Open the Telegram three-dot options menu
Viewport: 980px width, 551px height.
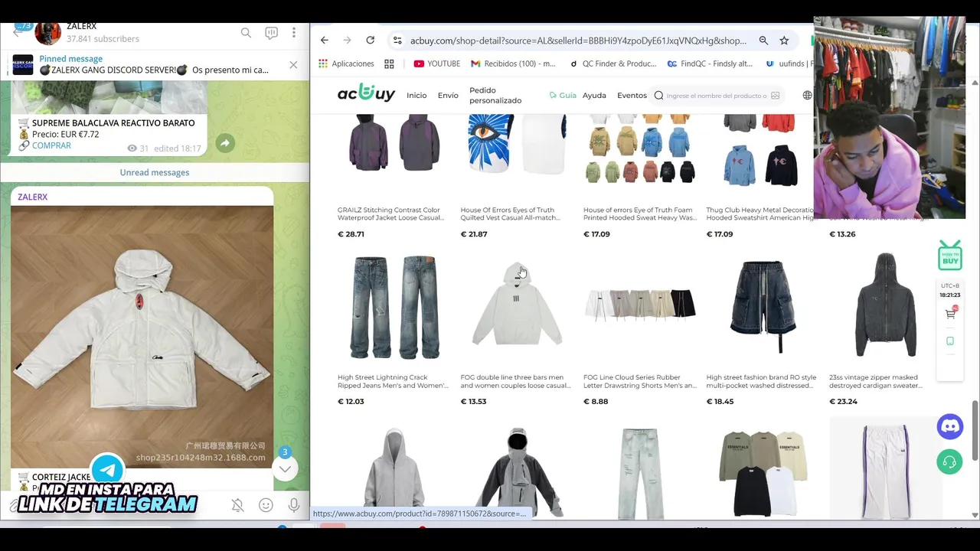(293, 33)
